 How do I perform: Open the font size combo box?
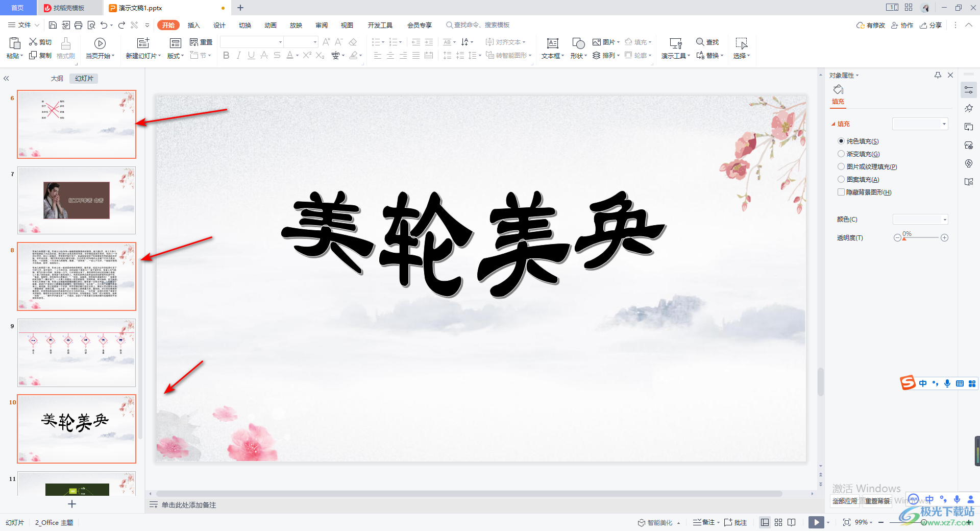[301, 42]
